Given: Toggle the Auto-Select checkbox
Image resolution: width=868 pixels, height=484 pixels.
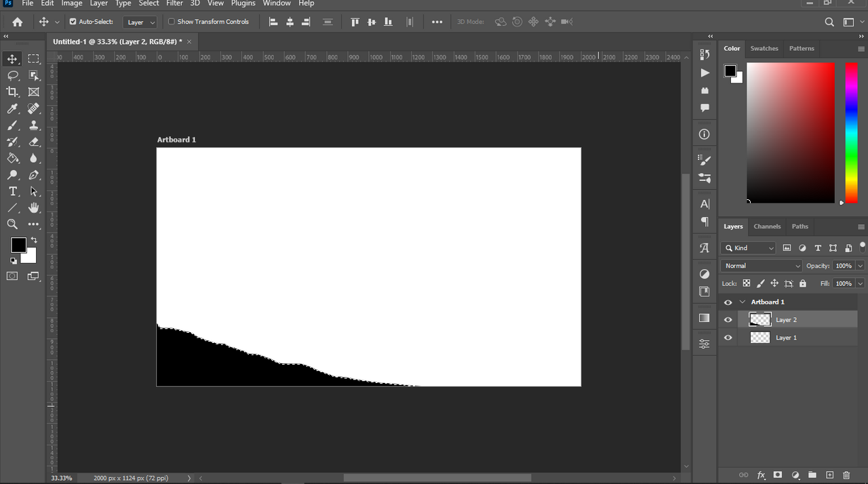Looking at the screenshot, I should tap(73, 22).
